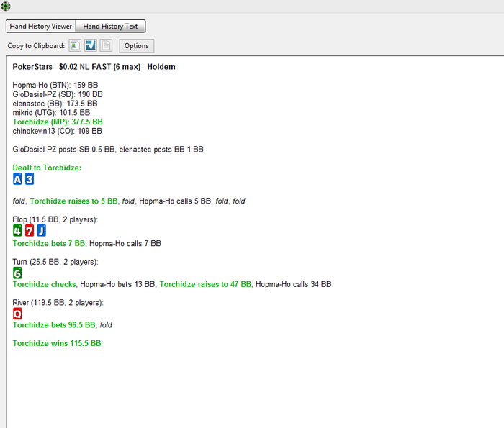Click the blue 3 hole card
The image size is (504, 428).
coord(30,179)
